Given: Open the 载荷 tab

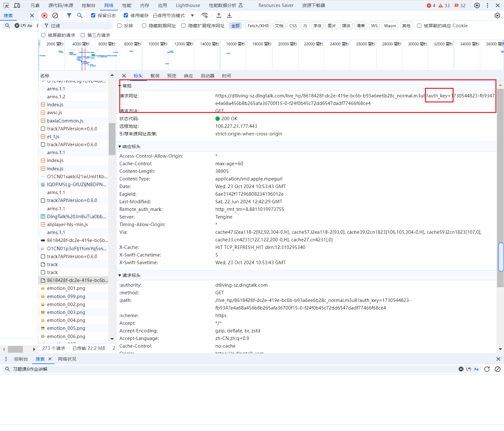Looking at the screenshot, I should [x=155, y=76].
